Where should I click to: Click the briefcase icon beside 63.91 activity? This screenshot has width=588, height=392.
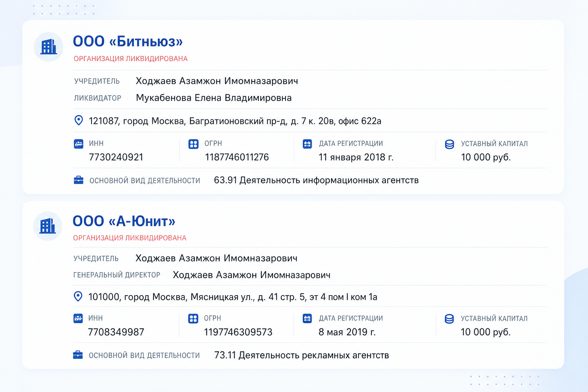coord(78,180)
